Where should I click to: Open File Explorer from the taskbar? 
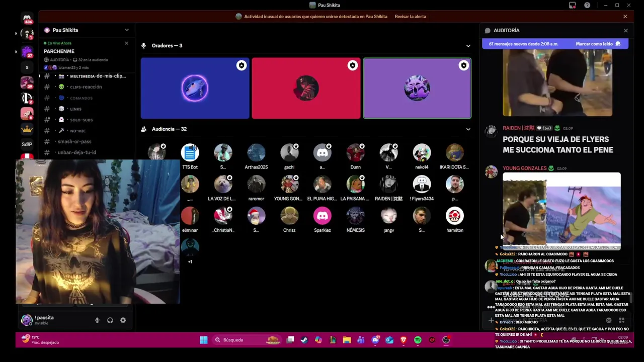click(x=347, y=340)
